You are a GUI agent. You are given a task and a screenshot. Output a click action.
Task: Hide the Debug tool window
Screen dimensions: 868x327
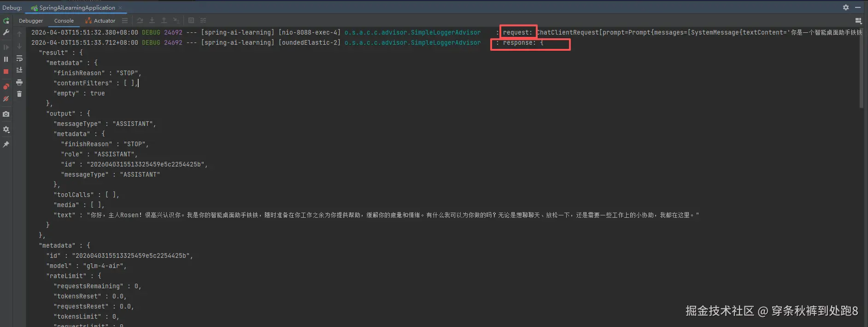[858, 7]
